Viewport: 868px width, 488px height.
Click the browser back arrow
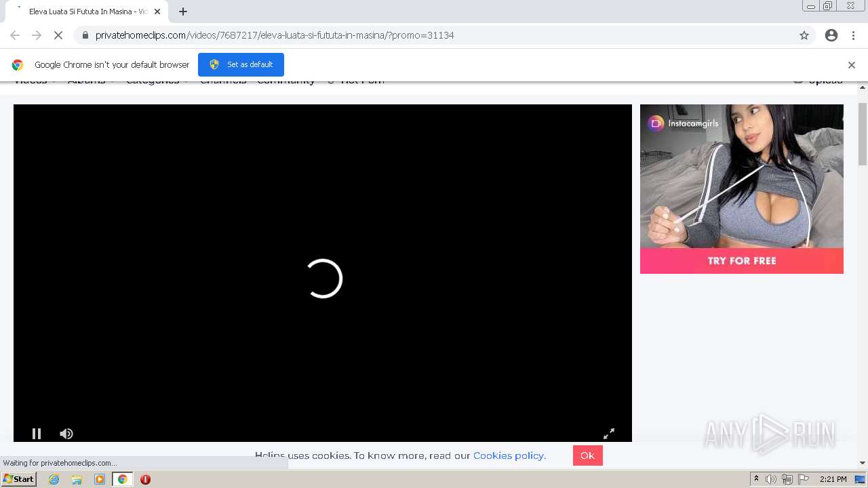pos(15,35)
